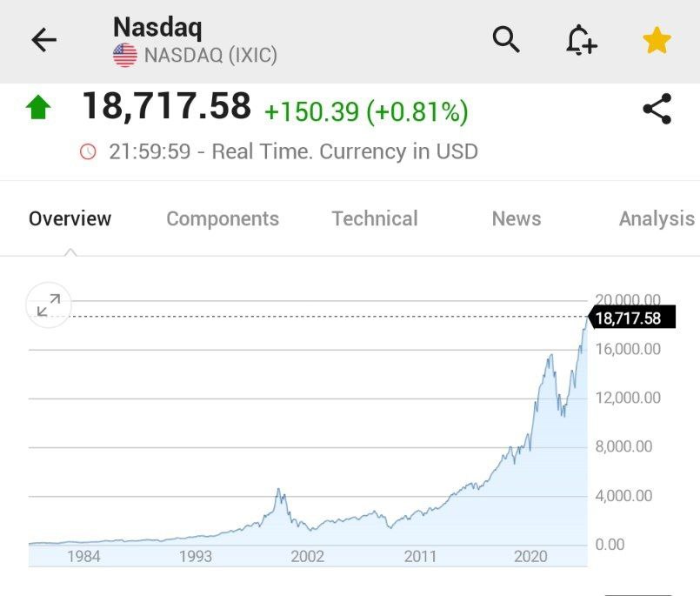The height and width of the screenshot is (596, 700).
Task: Tap the red clock icon
Action: pyautogui.click(x=88, y=152)
